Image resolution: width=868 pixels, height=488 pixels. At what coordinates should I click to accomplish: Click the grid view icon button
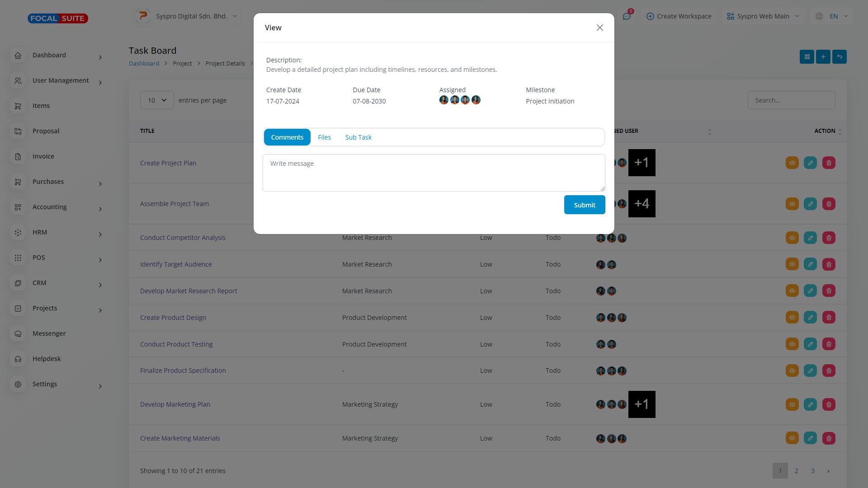point(807,57)
